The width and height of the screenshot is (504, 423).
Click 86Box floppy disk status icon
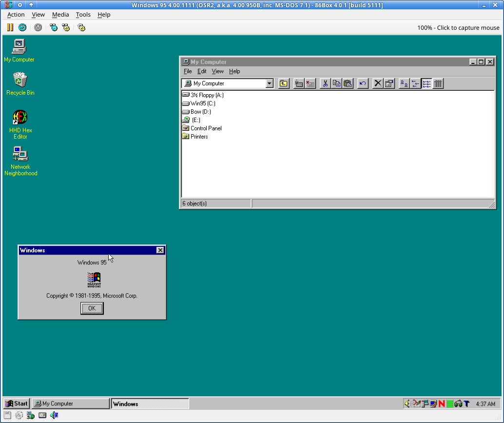click(7, 415)
